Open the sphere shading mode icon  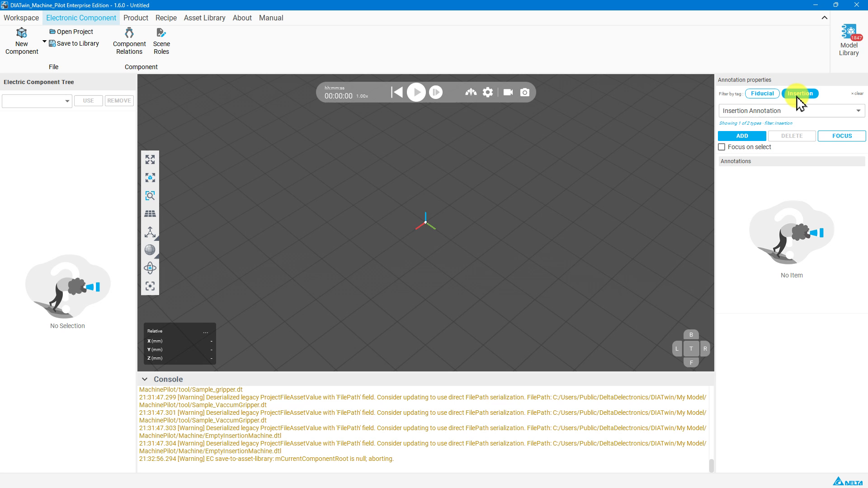tap(150, 250)
